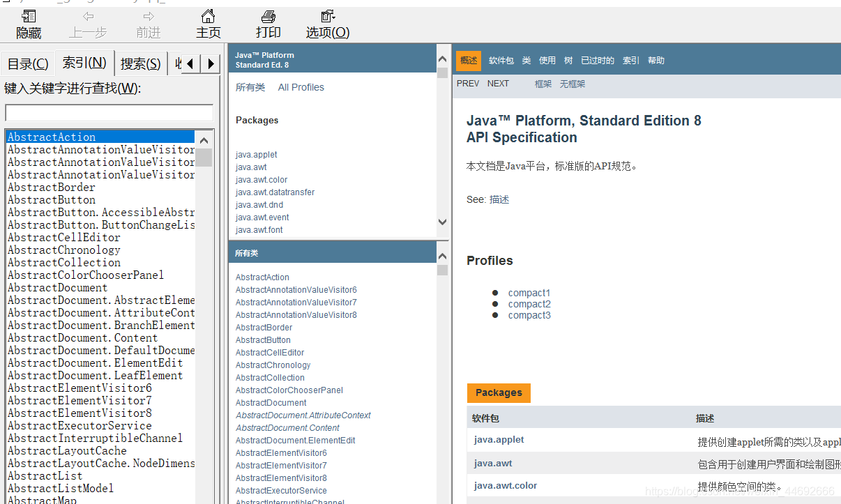
Task: Click the 前进 (Forward) toolbar icon
Action: point(148,22)
